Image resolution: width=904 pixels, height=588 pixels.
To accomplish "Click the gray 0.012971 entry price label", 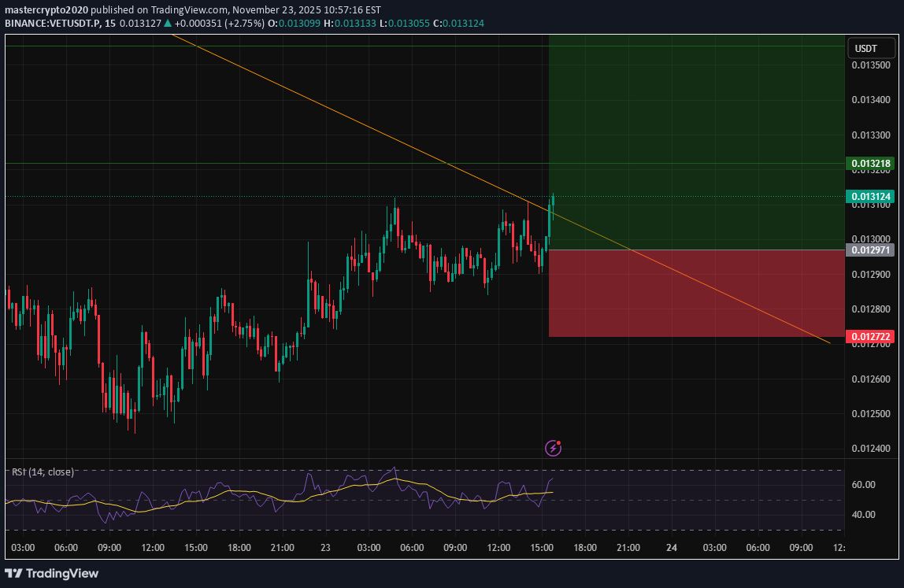I will [872, 250].
